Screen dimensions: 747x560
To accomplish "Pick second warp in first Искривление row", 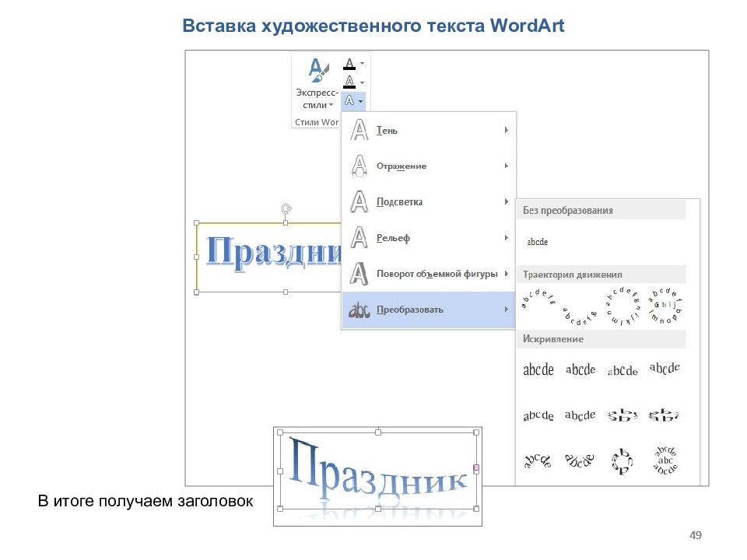I will (x=580, y=369).
